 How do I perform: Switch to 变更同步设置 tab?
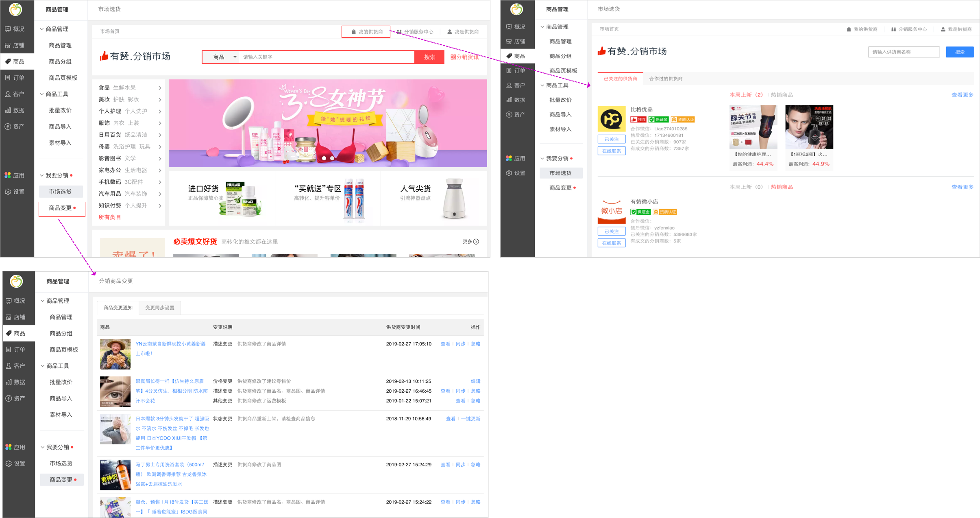(160, 308)
